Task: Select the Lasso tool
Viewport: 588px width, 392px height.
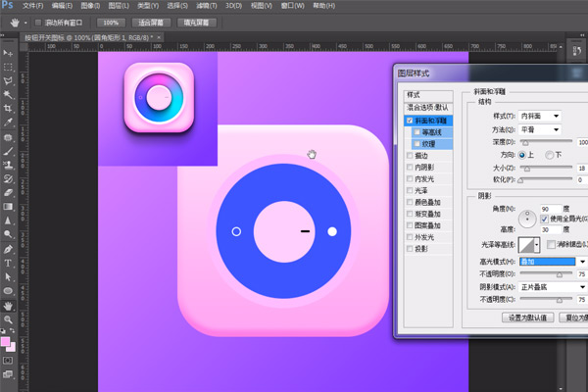Action: click(x=9, y=80)
